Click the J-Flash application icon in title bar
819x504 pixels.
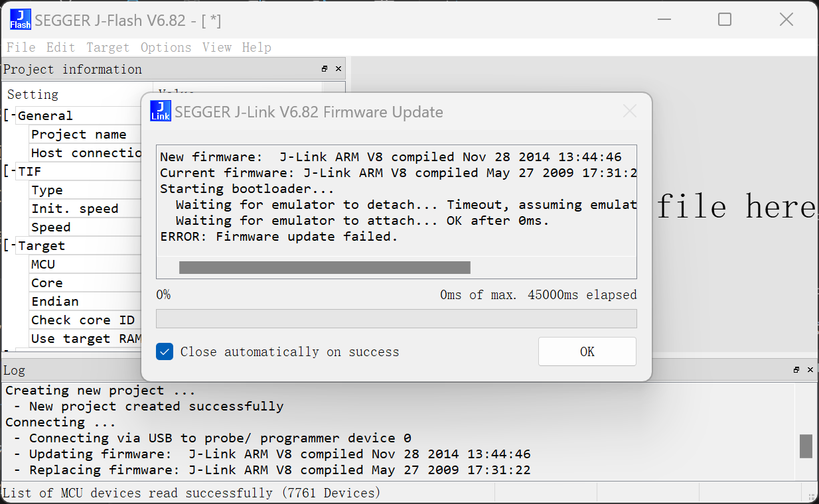click(x=21, y=20)
